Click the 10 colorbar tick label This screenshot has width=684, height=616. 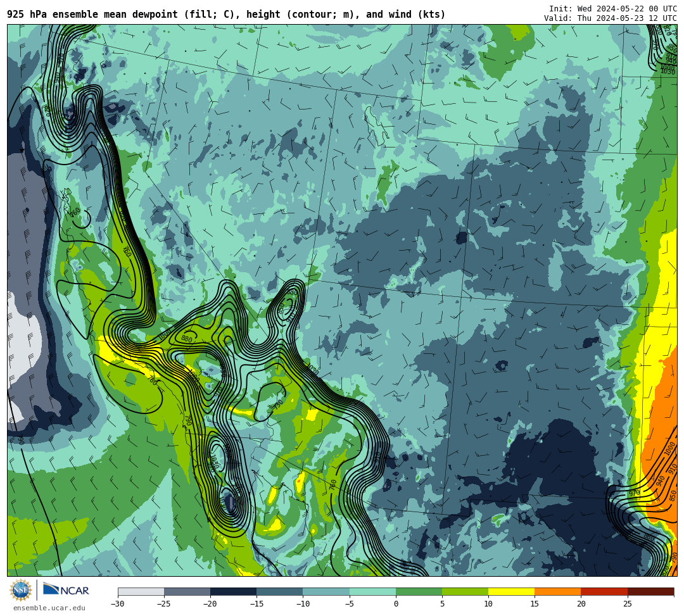pyautogui.click(x=488, y=604)
